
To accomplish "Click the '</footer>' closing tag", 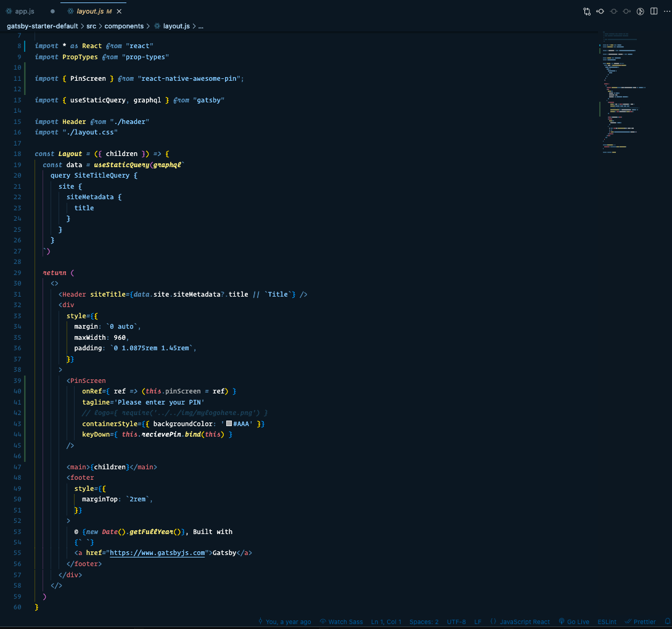I will coord(84,564).
